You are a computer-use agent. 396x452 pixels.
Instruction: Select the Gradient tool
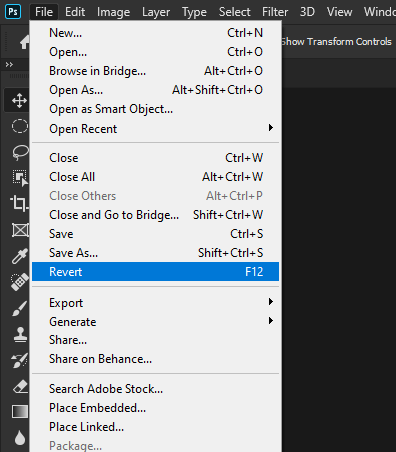pyautogui.click(x=20, y=412)
